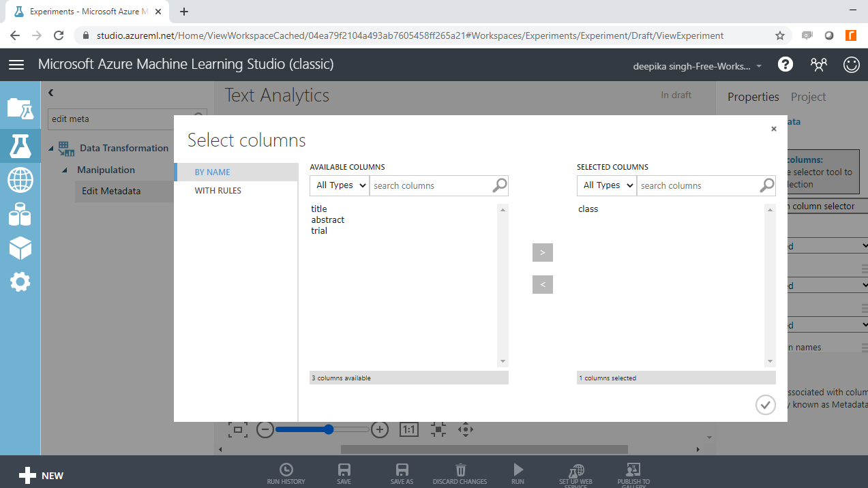Viewport: 868px width, 488px height.
Task: Click the horizontal canvas scrollbar
Action: click(x=484, y=449)
